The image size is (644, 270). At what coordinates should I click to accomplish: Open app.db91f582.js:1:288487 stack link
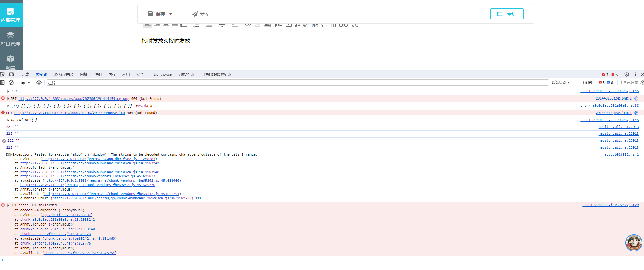click(66, 215)
